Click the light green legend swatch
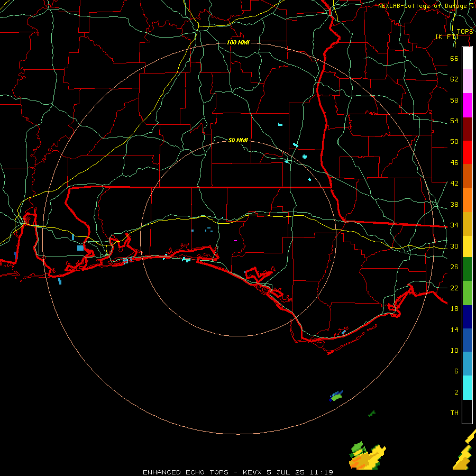476x476 pixels. (467, 292)
